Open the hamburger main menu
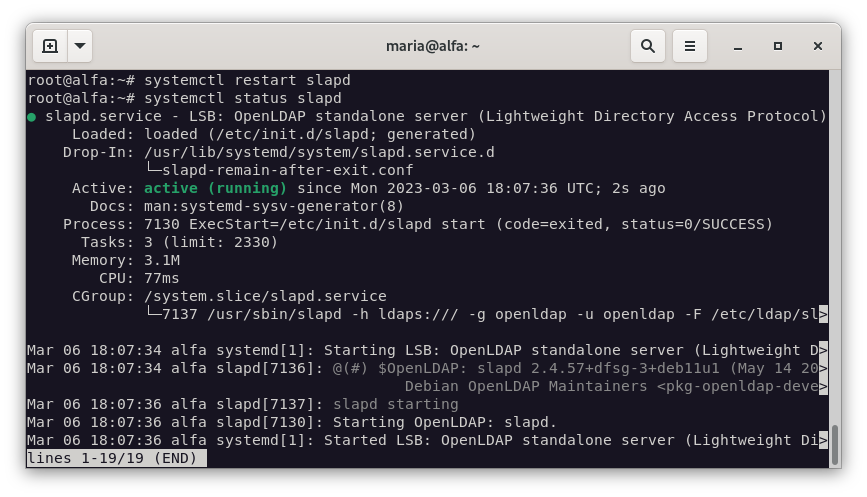The image size is (867, 497). click(x=689, y=46)
